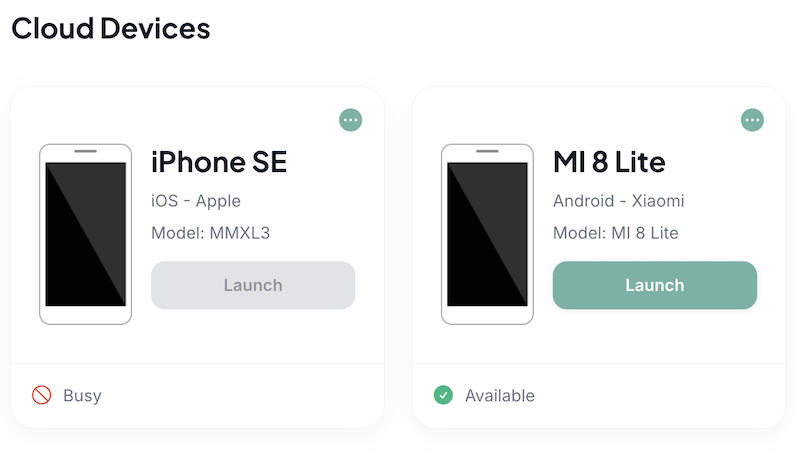Click the MI 8 Lite phone image

pyautogui.click(x=487, y=234)
